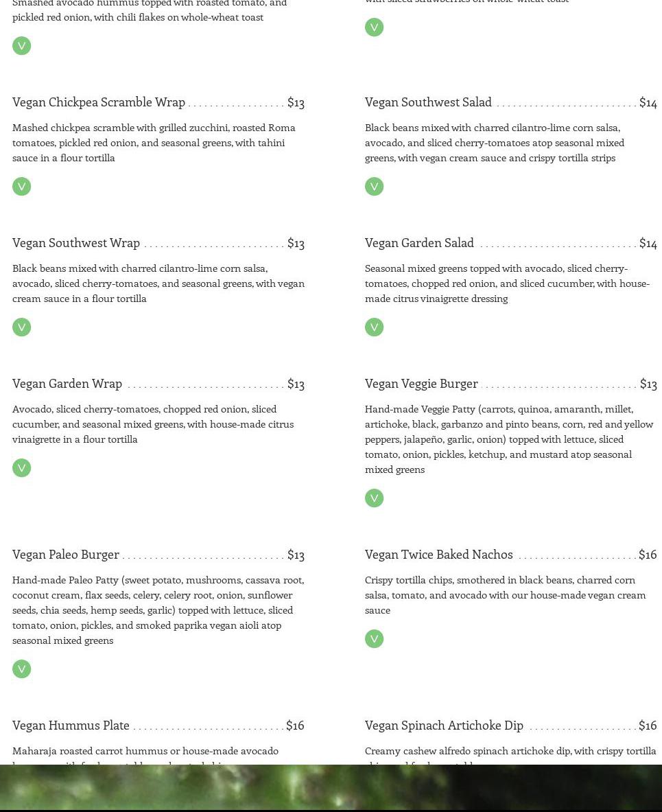Viewport: 662px width, 812px height.
Task: Click the Vegan Twice Baked Nachos title
Action: (439, 554)
